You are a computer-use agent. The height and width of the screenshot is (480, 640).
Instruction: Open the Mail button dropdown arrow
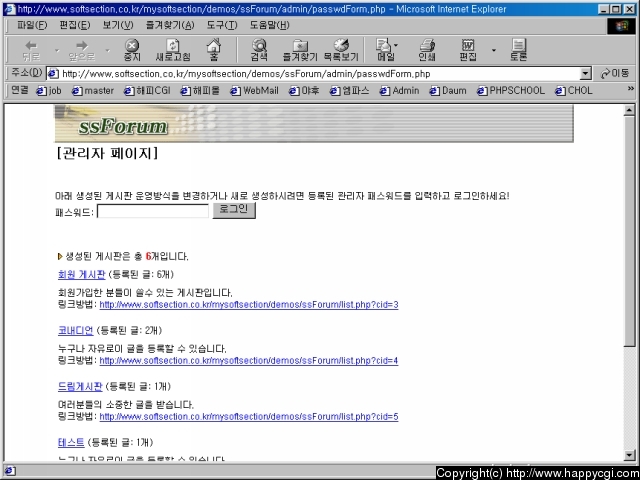[396, 45]
